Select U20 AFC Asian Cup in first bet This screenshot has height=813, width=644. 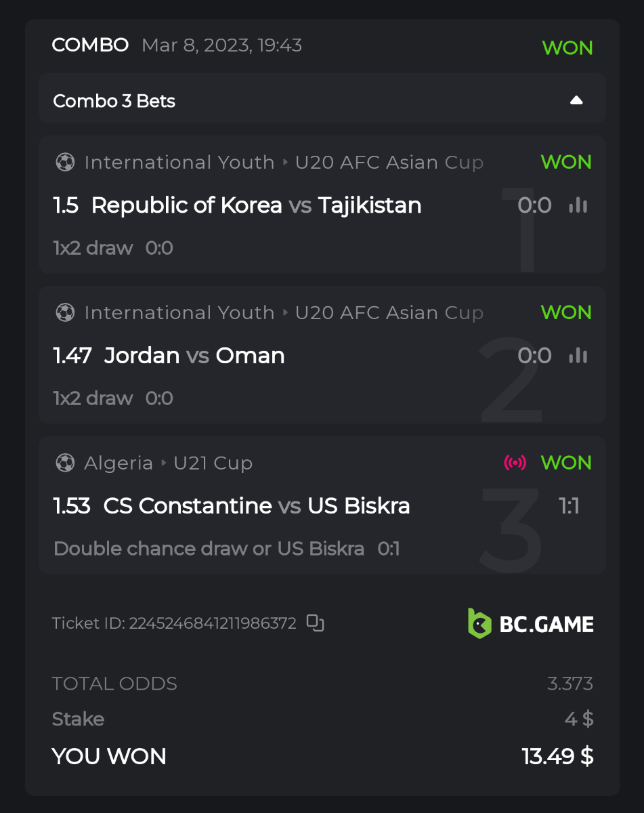[x=389, y=163]
